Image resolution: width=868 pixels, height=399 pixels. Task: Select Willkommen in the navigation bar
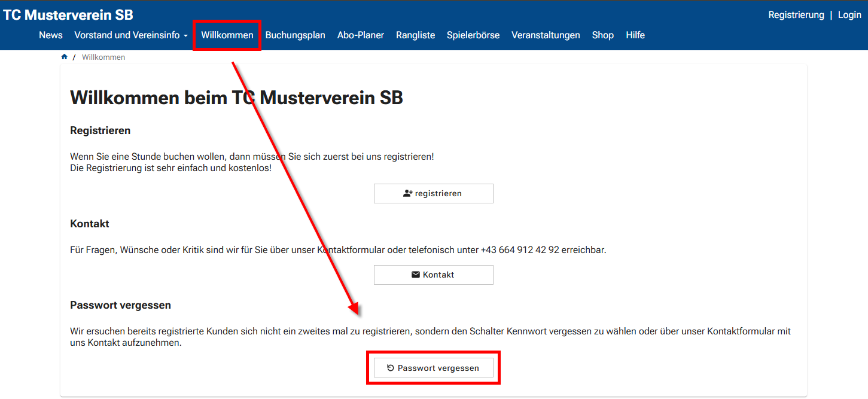pos(227,35)
